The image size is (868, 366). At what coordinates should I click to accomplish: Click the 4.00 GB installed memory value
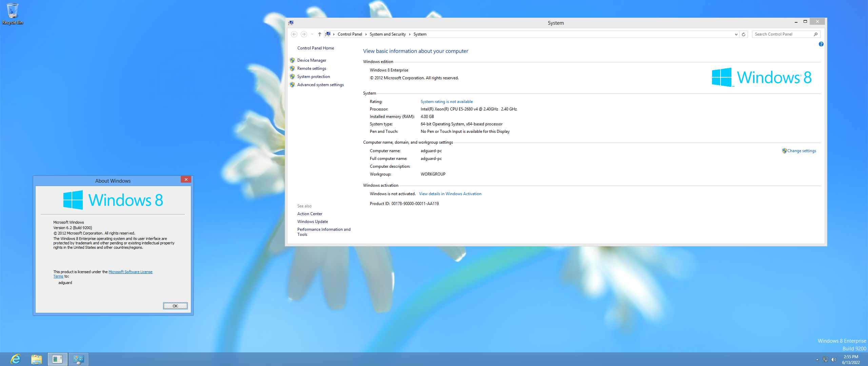tap(427, 117)
